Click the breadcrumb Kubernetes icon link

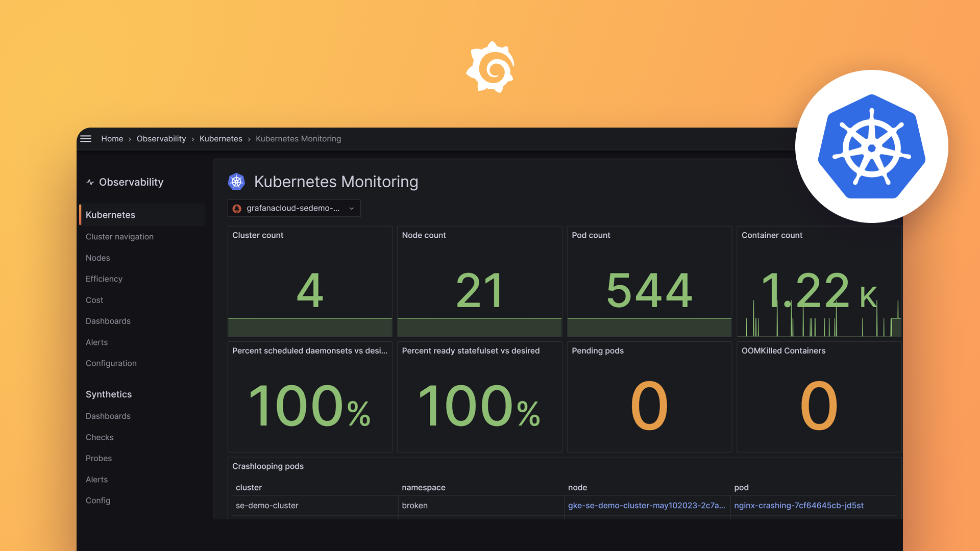click(x=221, y=139)
